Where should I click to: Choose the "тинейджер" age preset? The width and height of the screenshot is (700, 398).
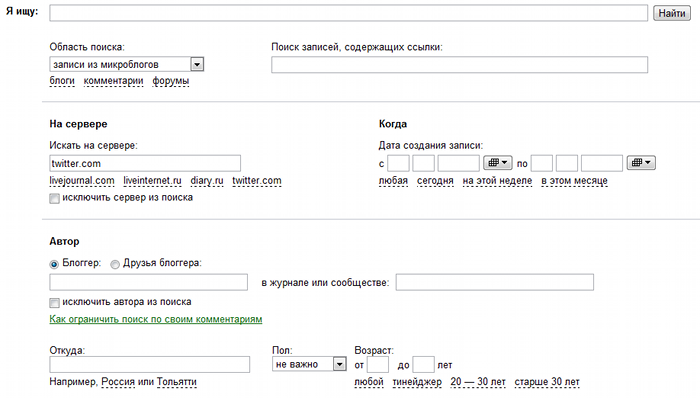click(x=417, y=382)
